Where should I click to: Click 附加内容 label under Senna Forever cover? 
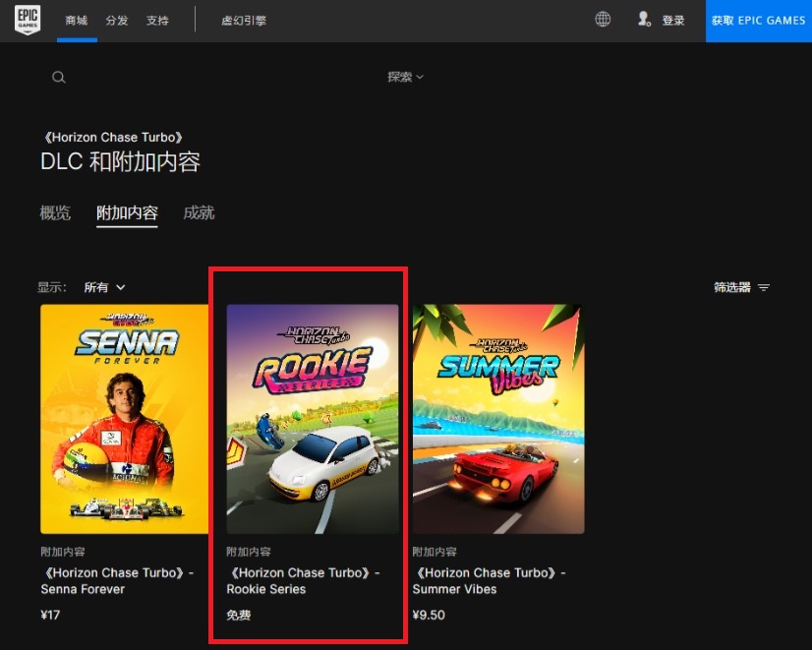[63, 552]
